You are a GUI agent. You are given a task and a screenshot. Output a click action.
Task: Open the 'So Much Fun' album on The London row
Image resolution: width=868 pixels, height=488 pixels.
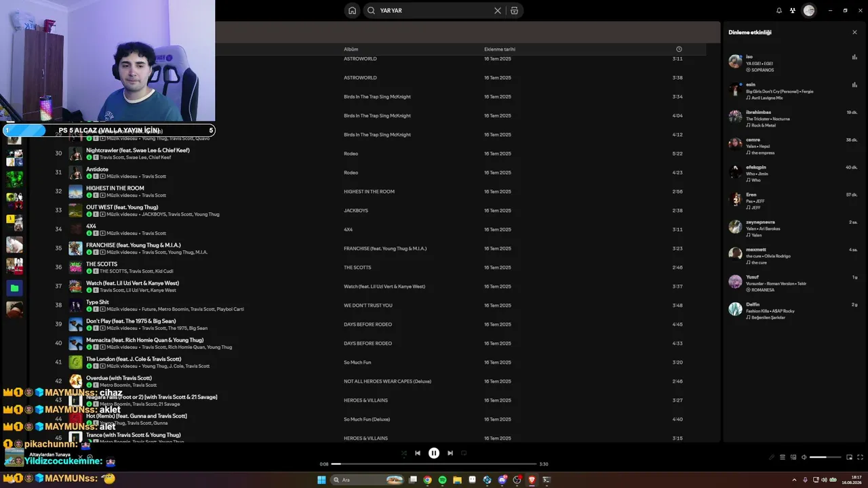[357, 363]
